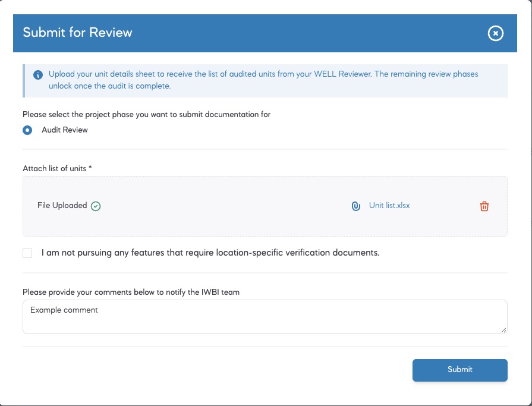Click the Submit button
Viewport: 532px width, 406px height.
click(459, 370)
